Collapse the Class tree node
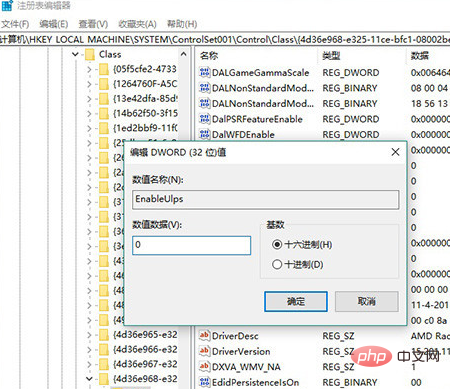This screenshot has width=450, height=389. [x=75, y=54]
